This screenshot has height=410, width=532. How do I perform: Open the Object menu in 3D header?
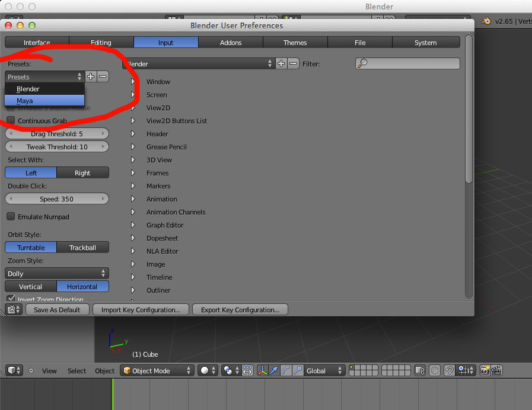[x=104, y=371]
